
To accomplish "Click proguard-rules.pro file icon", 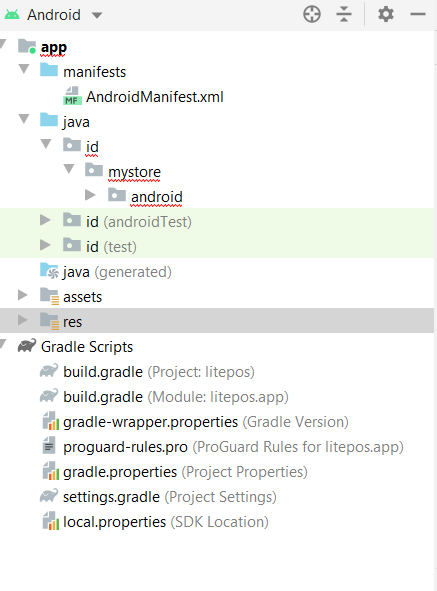I will [49, 445].
